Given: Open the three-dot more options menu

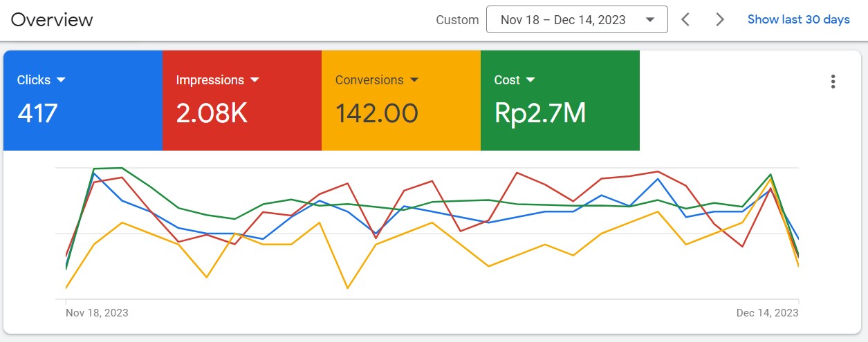Looking at the screenshot, I should (x=833, y=82).
